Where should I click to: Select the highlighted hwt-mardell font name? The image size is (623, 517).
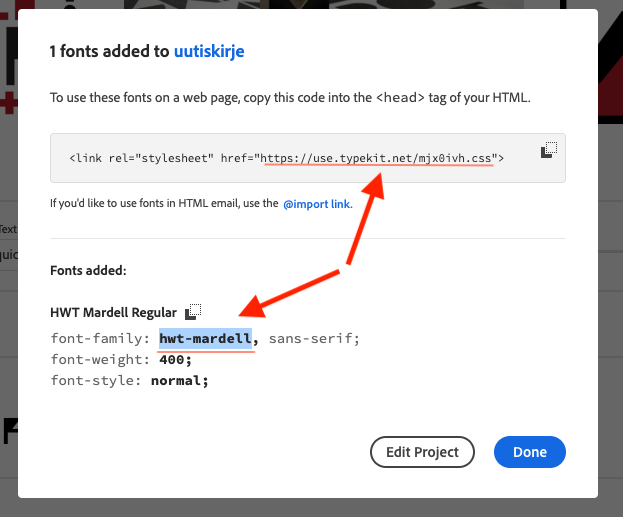click(x=205, y=339)
